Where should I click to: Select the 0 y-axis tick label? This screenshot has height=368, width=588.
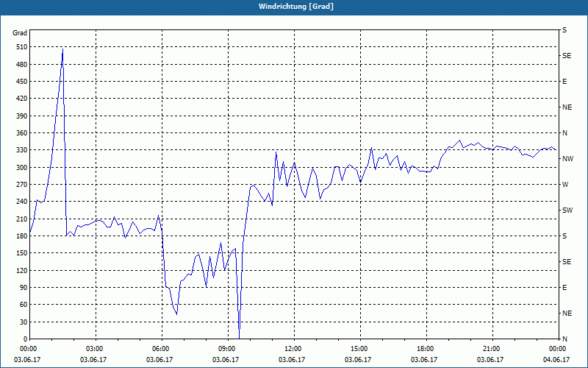(25, 339)
